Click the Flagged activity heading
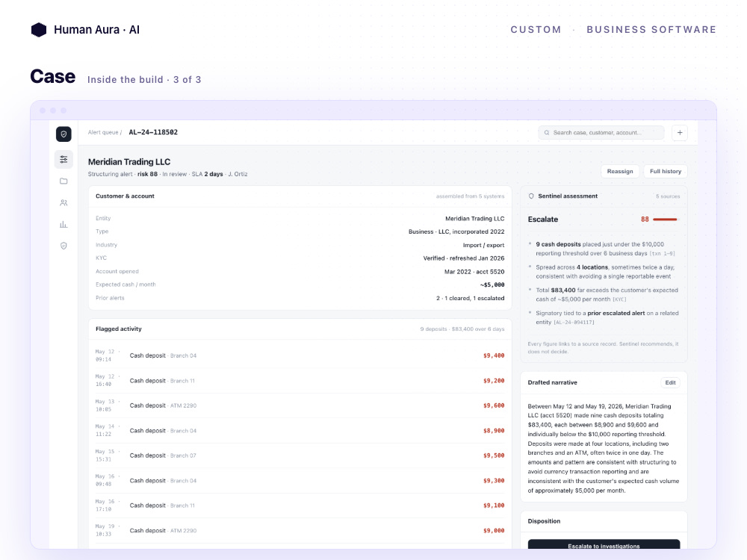747x560 pixels. pos(119,329)
